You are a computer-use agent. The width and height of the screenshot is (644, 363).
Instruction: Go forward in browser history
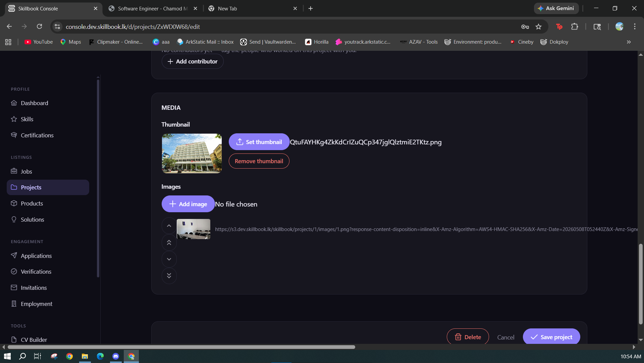[24, 27]
